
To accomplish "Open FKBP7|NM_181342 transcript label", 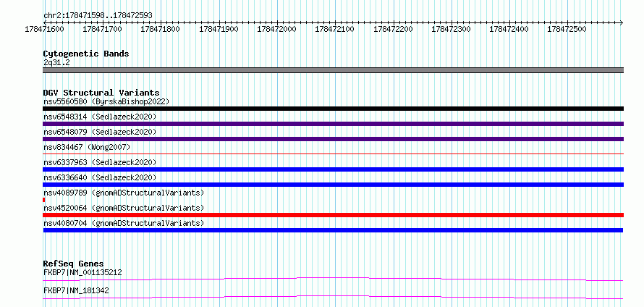I will click(x=76, y=290).
